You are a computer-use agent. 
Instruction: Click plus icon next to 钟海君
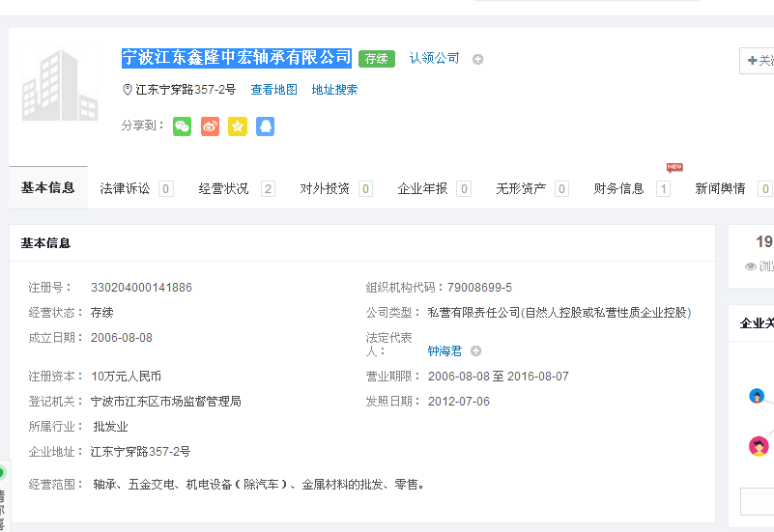point(475,351)
